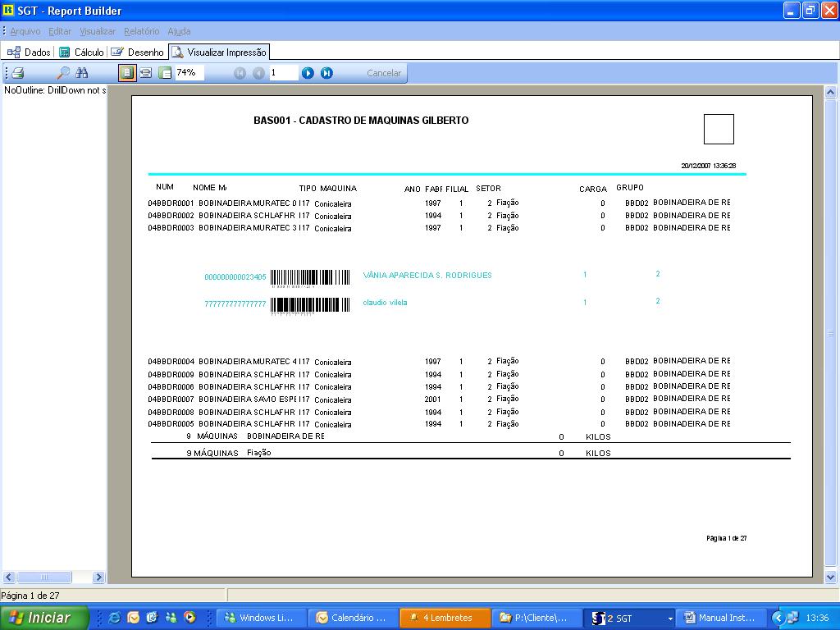This screenshot has height=630, width=840.
Task: Click the Print icon in the preview toolbar
Action: pyautogui.click(x=18, y=73)
